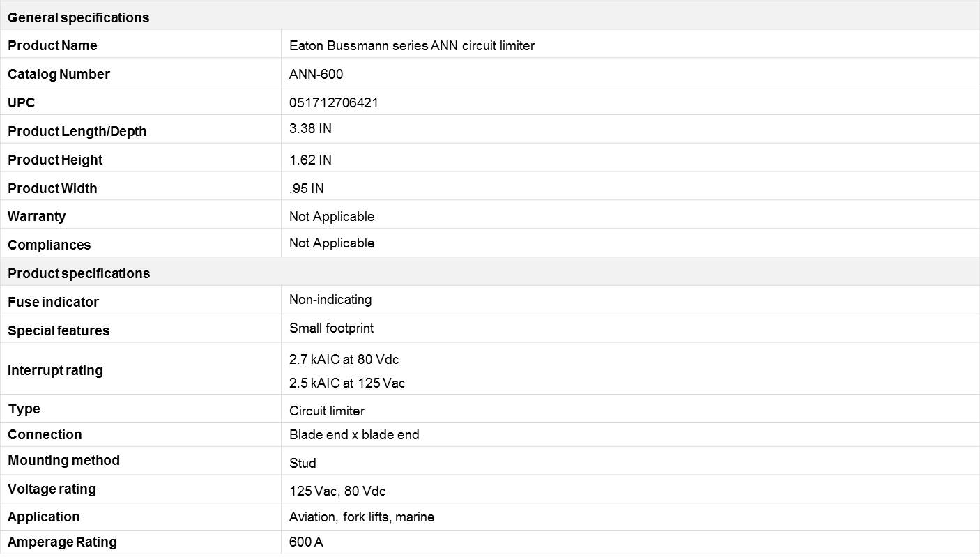Select 'Eaton Bussmann series ANN circuit limiter' value
The height and width of the screenshot is (557, 980).
point(412,46)
